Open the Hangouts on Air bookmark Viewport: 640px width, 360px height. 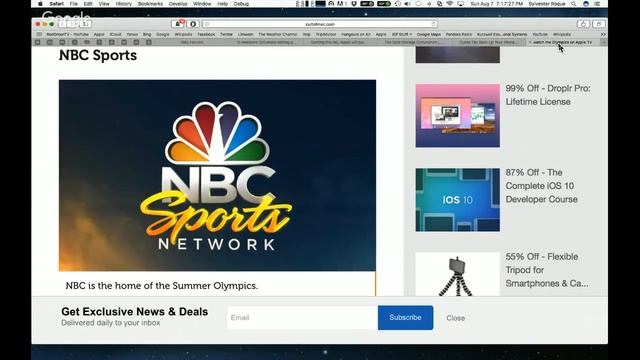click(x=356, y=34)
